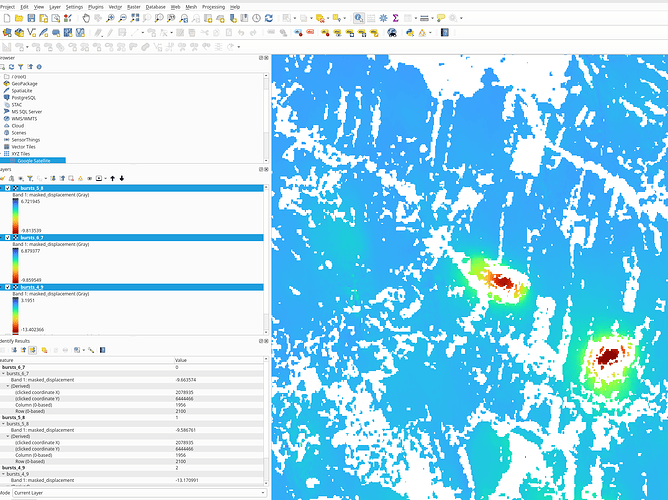Image resolution: width=668 pixels, height=500 pixels.
Task: Open the Python Console icon
Action: (408, 32)
